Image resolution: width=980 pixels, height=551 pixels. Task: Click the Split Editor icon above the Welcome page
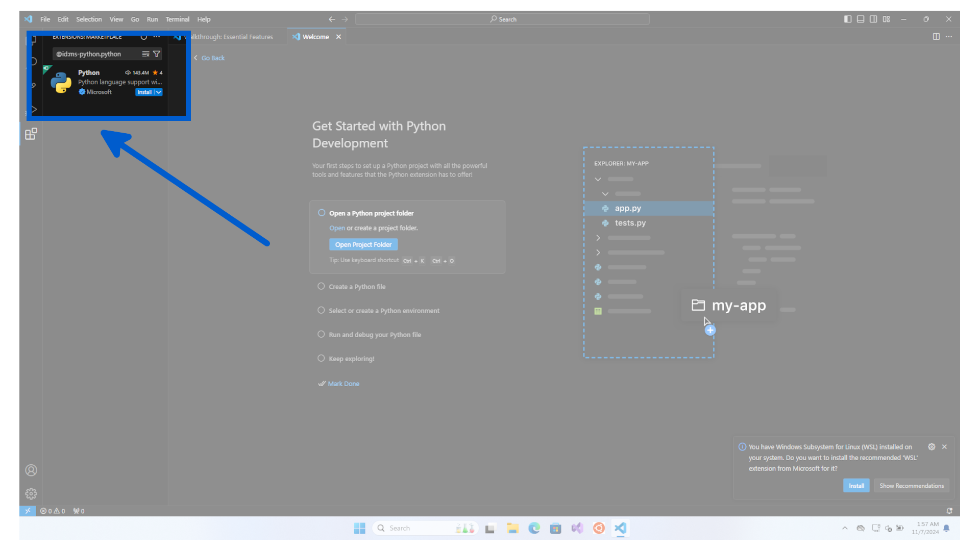pos(936,37)
